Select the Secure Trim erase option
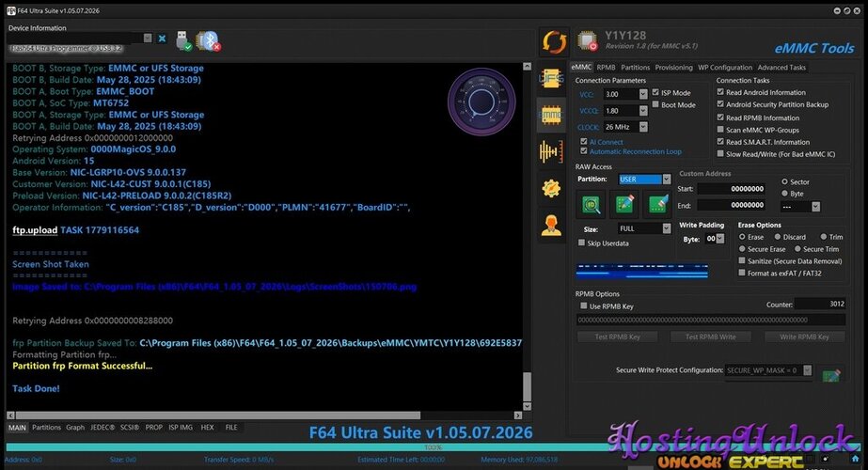The height and width of the screenshot is (470, 868). coord(797,249)
